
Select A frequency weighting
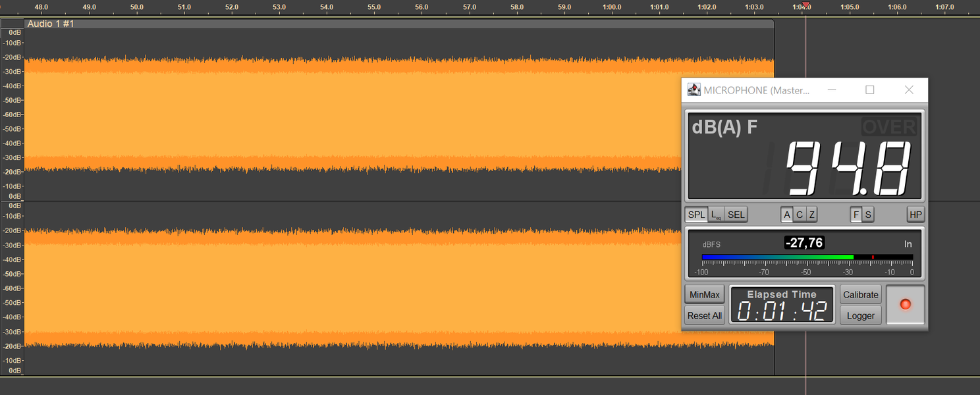787,215
